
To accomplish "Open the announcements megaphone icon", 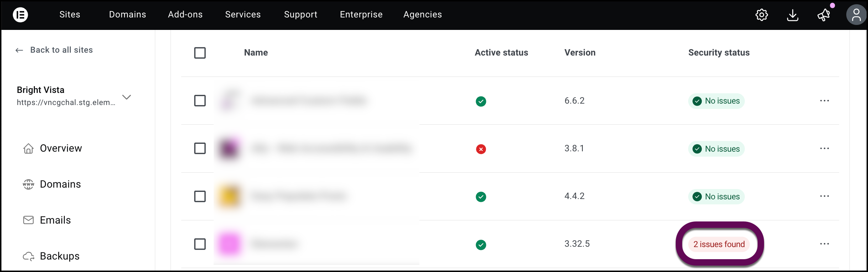I will point(823,15).
